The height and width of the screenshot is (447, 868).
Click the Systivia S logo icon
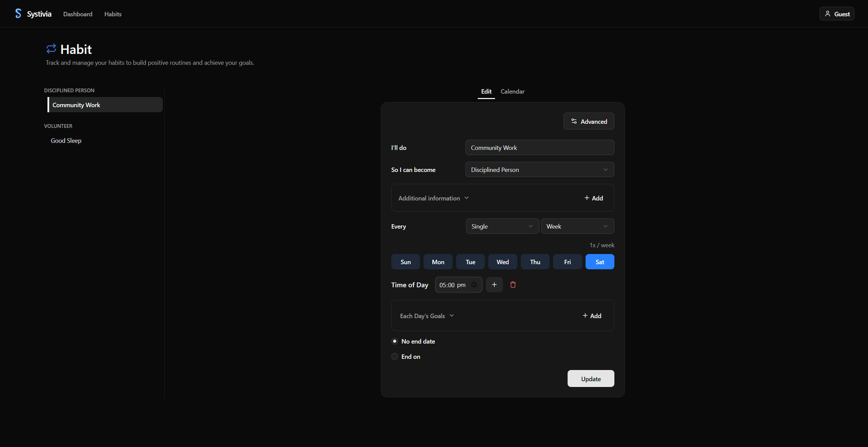tap(18, 14)
